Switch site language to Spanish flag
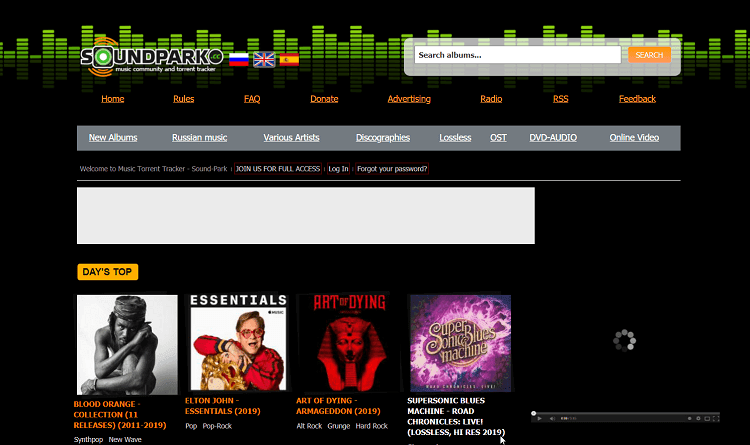 (289, 59)
